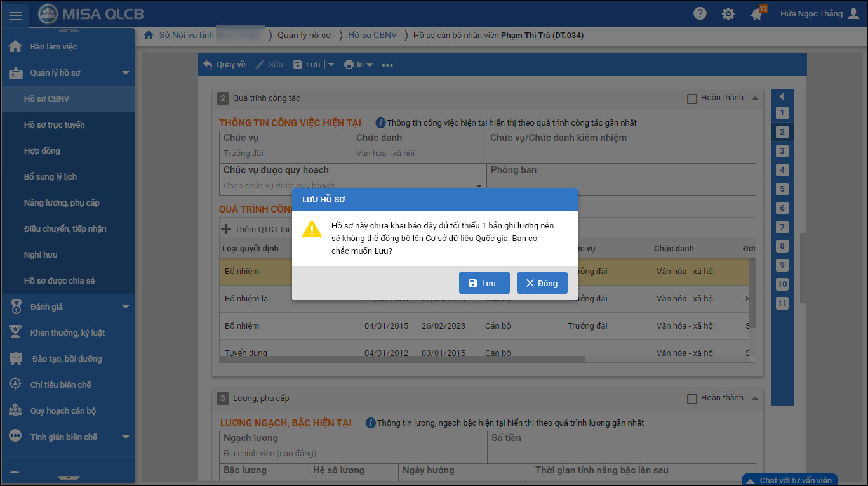Click the three-dot more options icon
Viewport: 868px width, 486px height.
click(387, 65)
